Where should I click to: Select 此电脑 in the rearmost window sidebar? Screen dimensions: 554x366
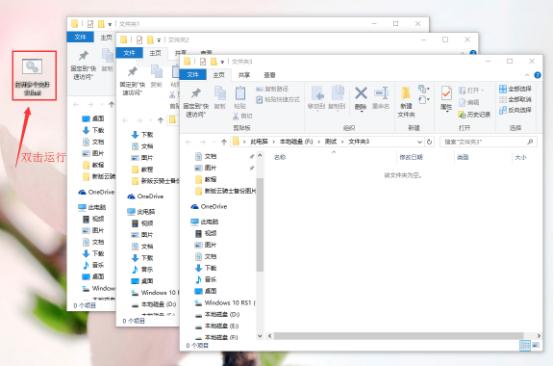coord(92,207)
